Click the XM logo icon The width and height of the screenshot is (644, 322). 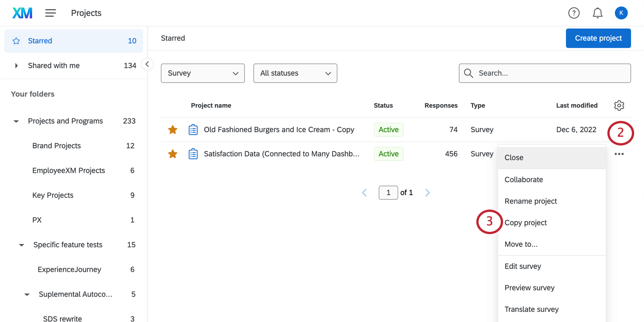point(22,13)
